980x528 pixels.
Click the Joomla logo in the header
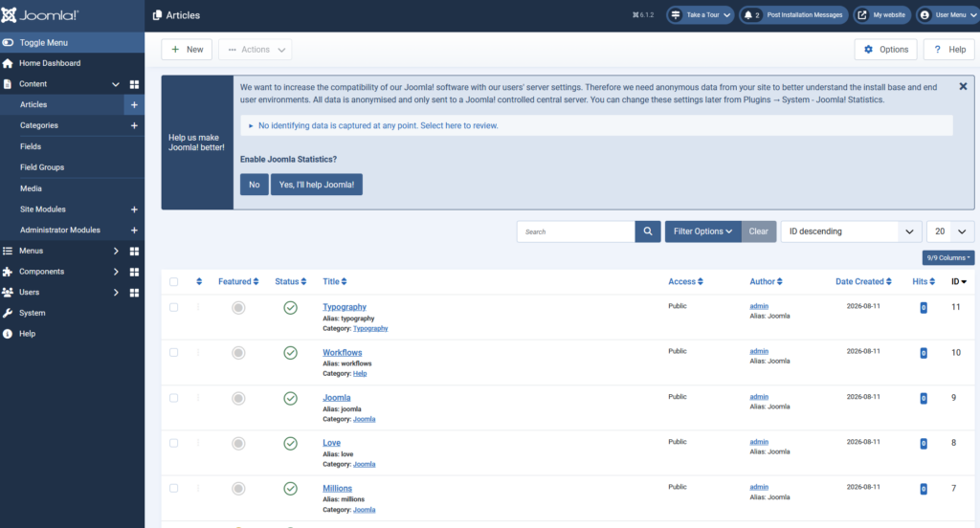[x=40, y=15]
